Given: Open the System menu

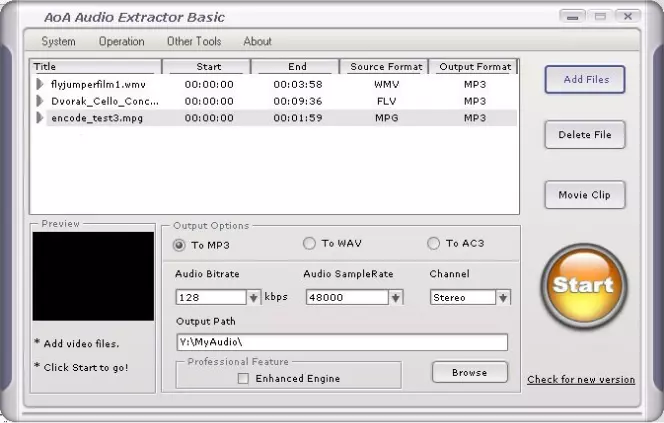Looking at the screenshot, I should 58,41.
